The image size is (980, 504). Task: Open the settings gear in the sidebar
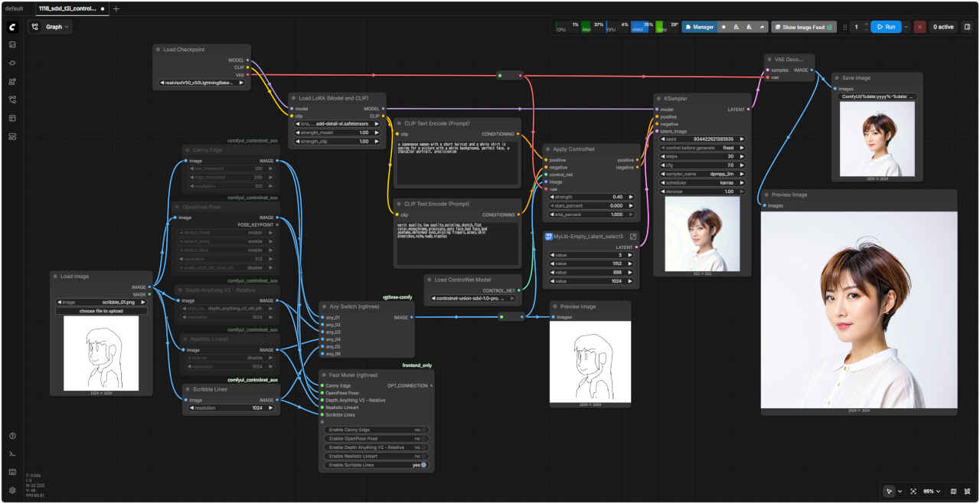12,490
